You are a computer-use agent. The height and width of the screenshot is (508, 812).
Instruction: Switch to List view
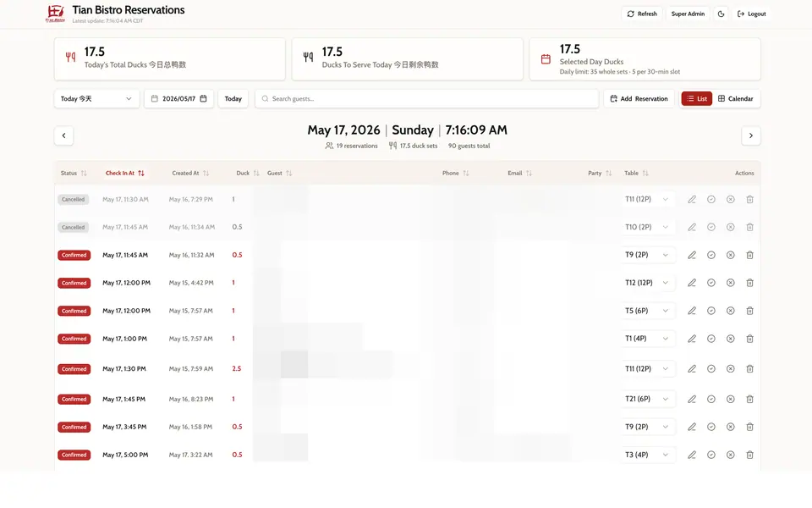pyautogui.click(x=696, y=98)
